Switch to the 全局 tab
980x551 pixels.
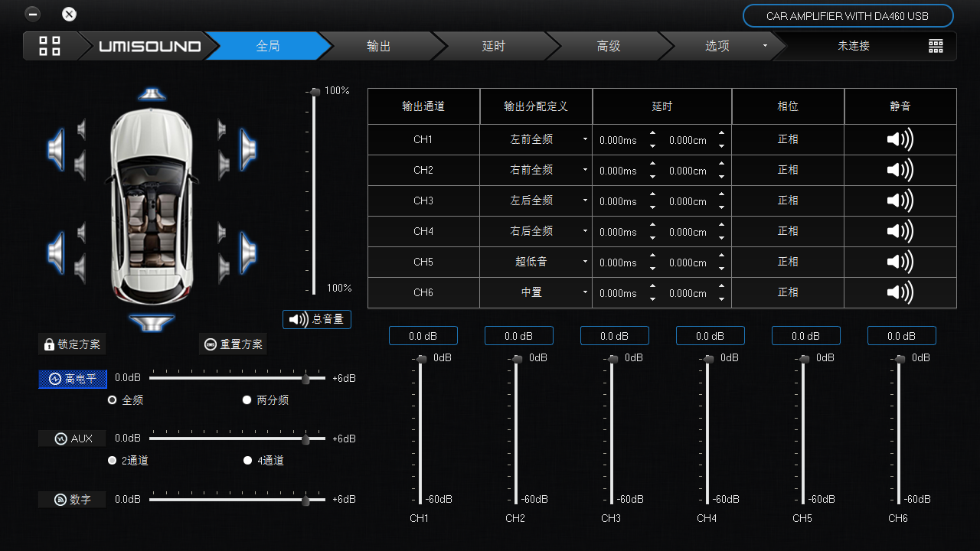[x=268, y=46]
